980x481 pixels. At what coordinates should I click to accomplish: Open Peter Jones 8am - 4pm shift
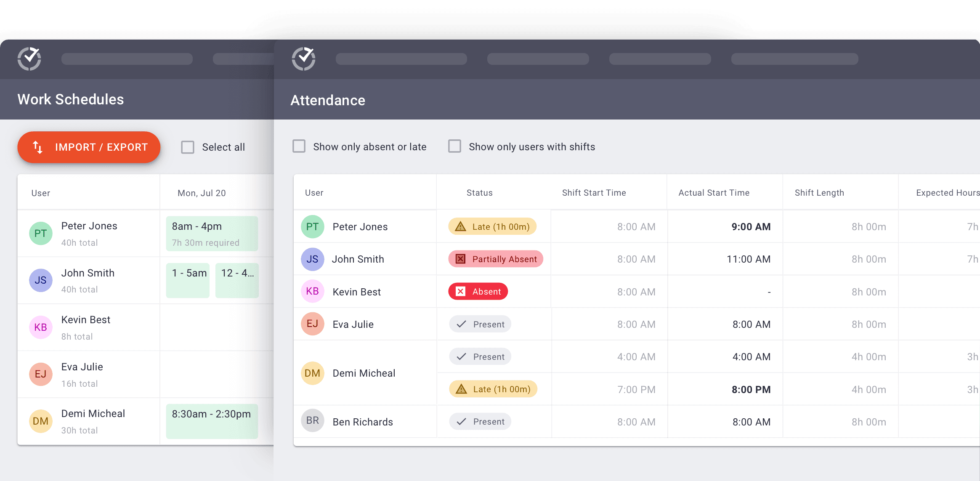(212, 234)
